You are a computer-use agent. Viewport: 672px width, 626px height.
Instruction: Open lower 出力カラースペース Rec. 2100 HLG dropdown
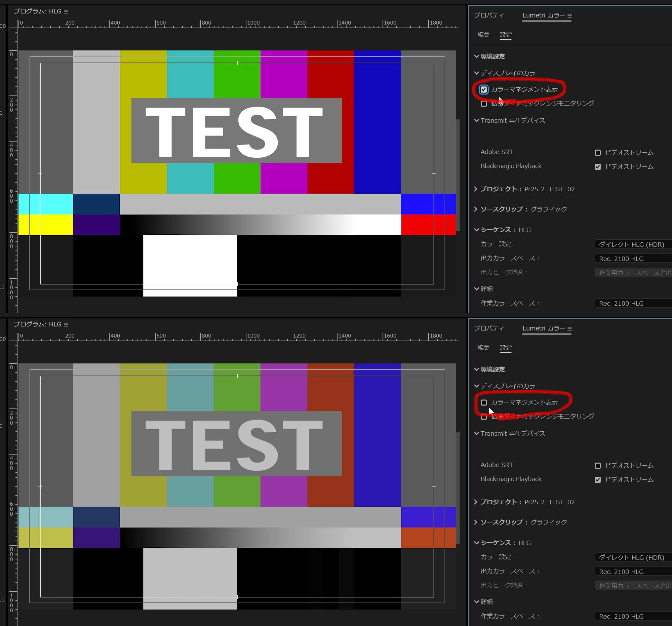632,572
